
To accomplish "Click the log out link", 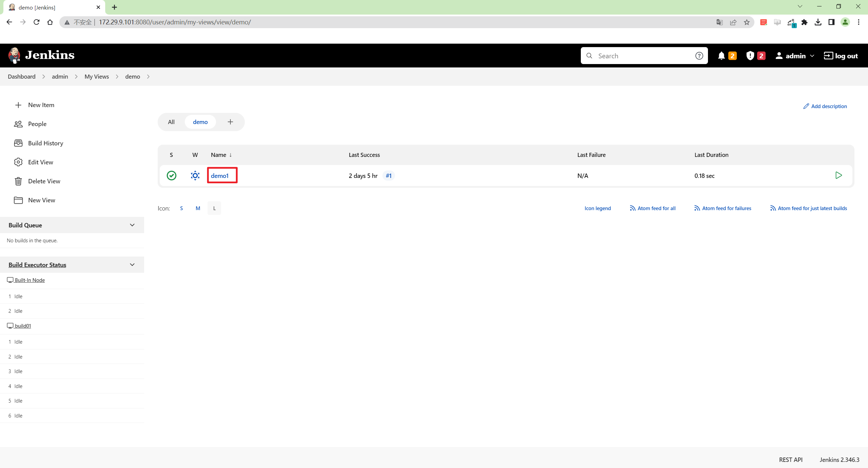I will click(x=841, y=56).
